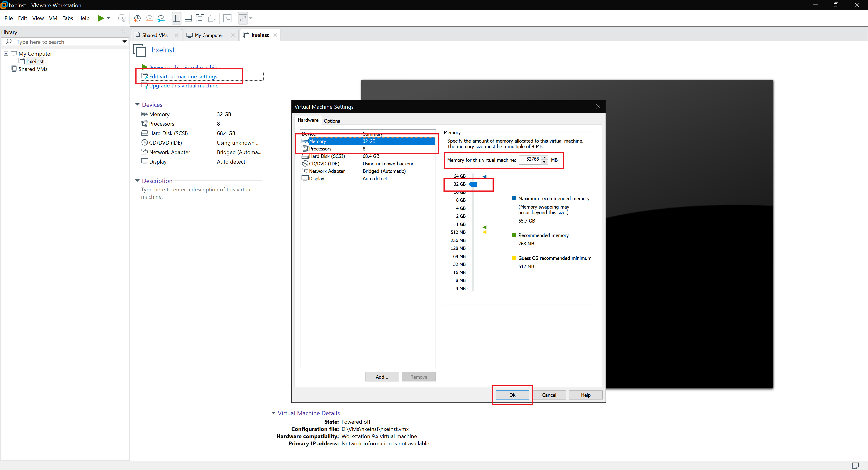Click the Display icon in Devices panel
The width and height of the screenshot is (868, 470).
click(145, 161)
